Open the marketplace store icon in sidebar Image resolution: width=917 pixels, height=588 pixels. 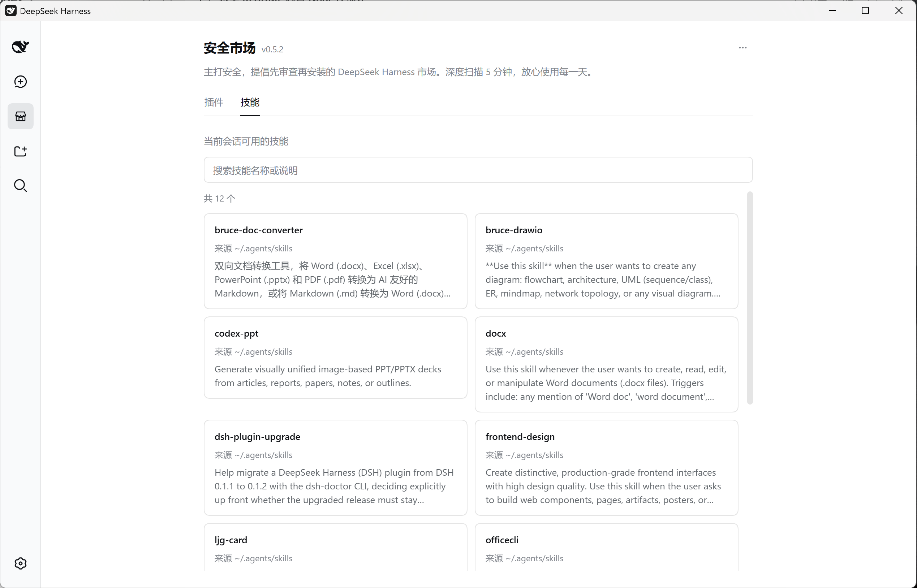(x=20, y=116)
